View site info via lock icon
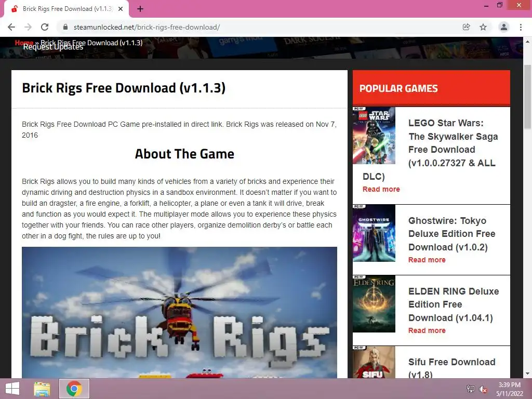This screenshot has width=532, height=399. click(65, 27)
